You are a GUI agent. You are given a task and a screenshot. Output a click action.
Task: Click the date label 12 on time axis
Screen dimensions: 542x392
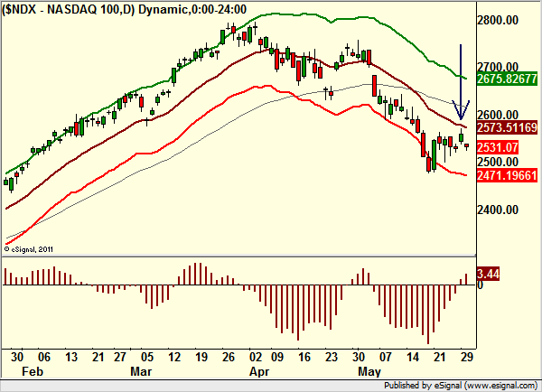pos(174,357)
